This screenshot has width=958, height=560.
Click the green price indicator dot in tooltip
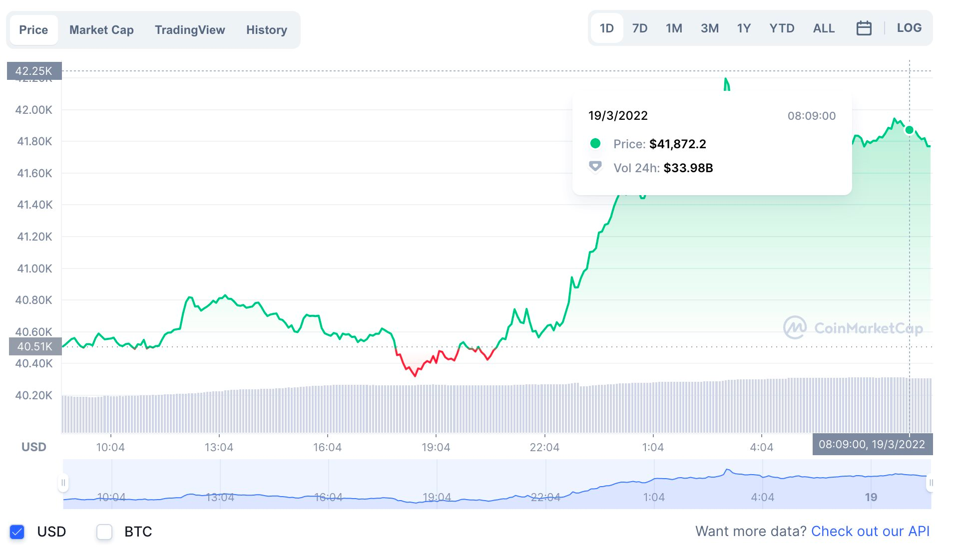[x=595, y=144]
